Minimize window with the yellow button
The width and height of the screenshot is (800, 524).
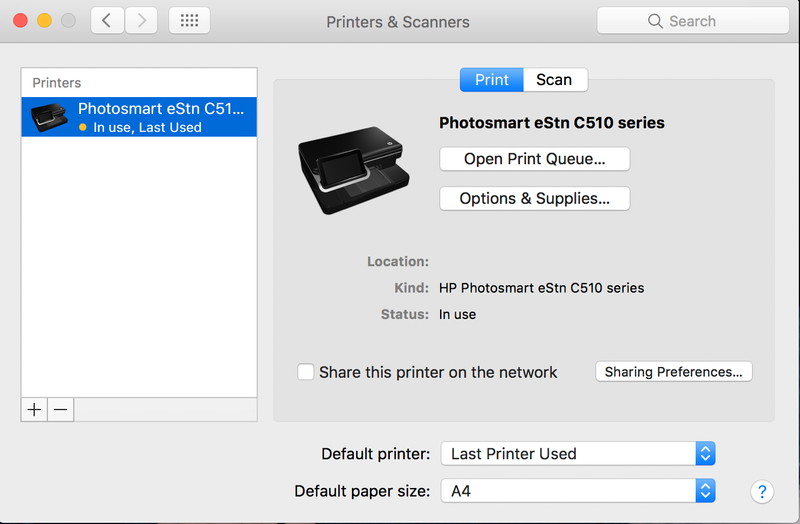pyautogui.click(x=44, y=20)
